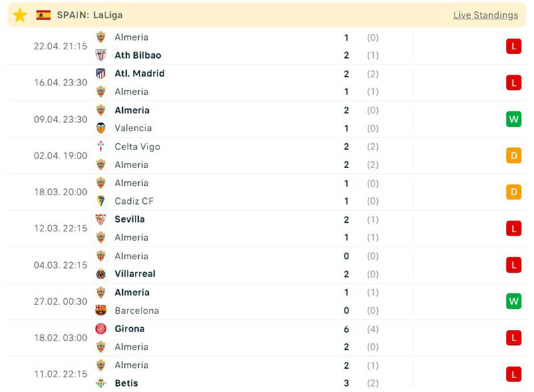Click the Ath Bilbao club crest
This screenshot has height=392, width=534.
pos(101,55)
